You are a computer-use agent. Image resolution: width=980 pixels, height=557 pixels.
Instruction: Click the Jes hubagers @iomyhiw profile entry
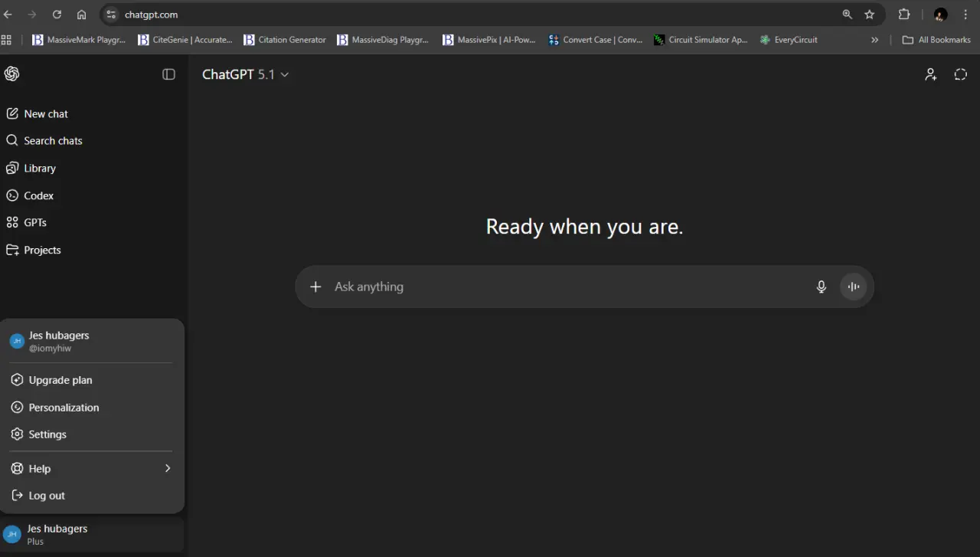pyautogui.click(x=92, y=341)
